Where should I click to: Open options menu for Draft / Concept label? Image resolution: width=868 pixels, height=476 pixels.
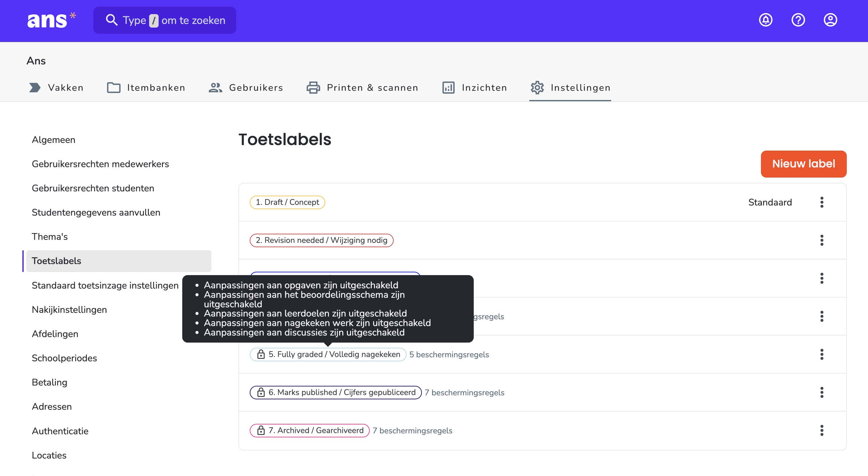click(821, 202)
